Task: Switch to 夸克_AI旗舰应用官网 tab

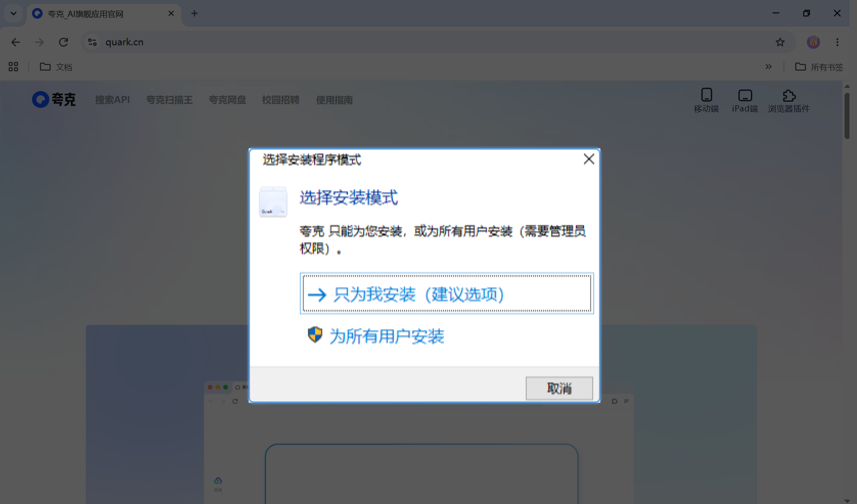Action: (x=104, y=14)
